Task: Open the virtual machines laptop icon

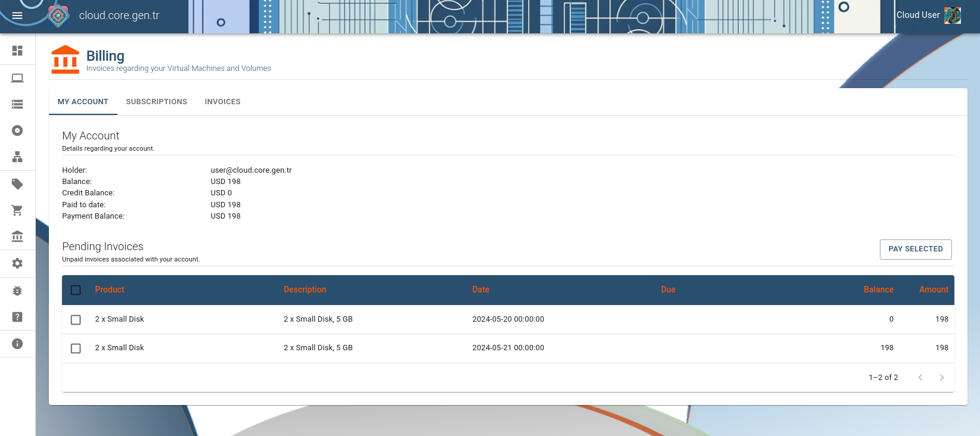Action: 17,78
